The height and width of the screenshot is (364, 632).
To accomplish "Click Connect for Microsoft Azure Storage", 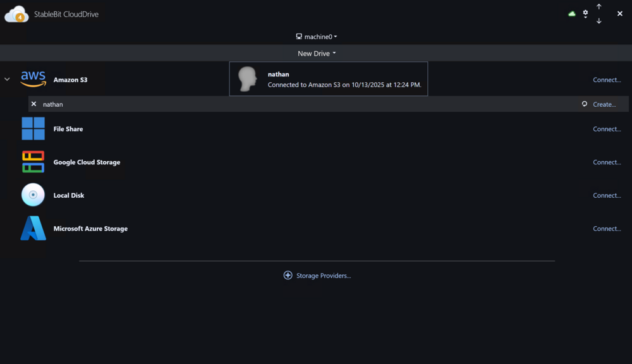I will [x=607, y=229].
